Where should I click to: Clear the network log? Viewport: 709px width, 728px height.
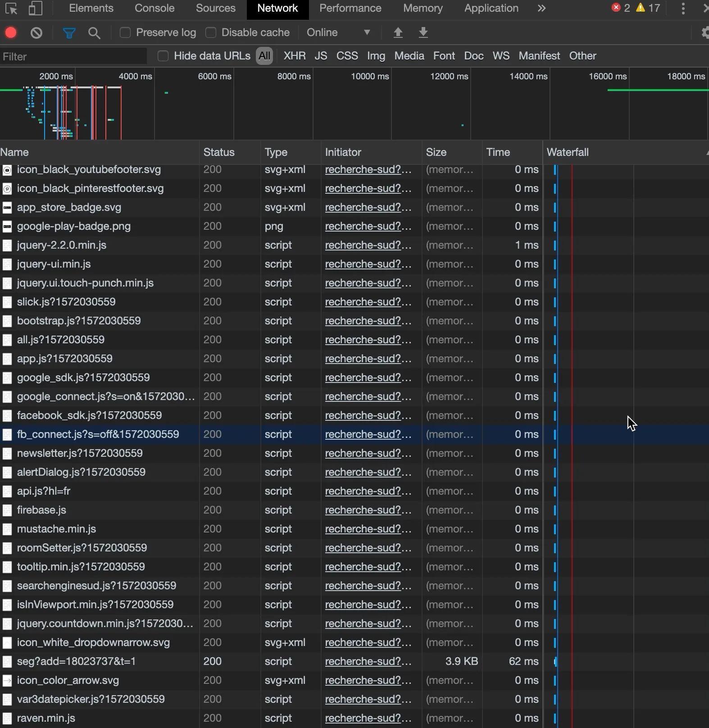(36, 32)
